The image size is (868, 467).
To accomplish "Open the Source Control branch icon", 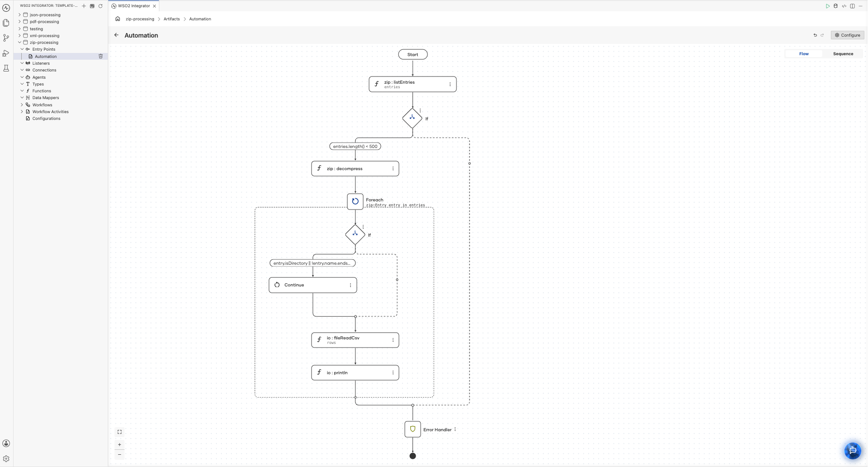I will coord(6,38).
